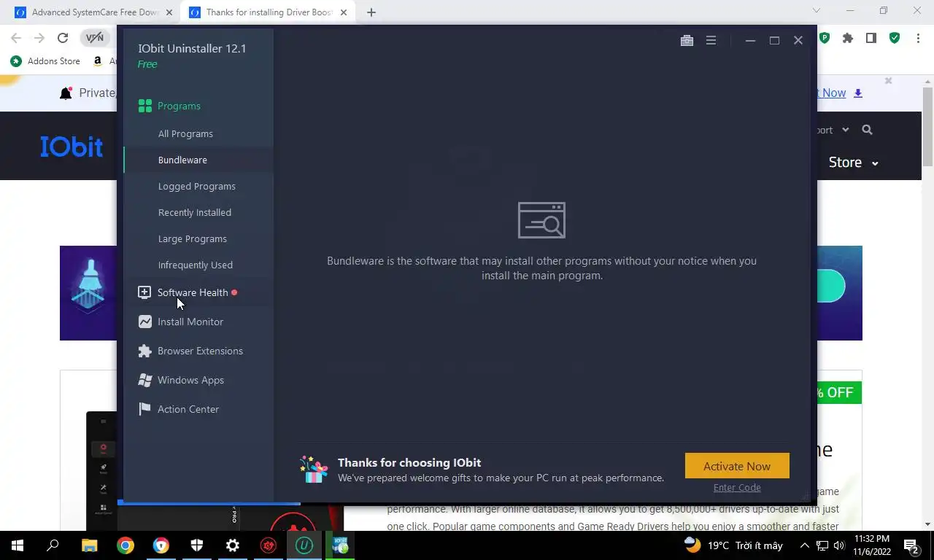Open Chrome from taskbar
The height and width of the screenshot is (560, 934).
tap(126, 545)
